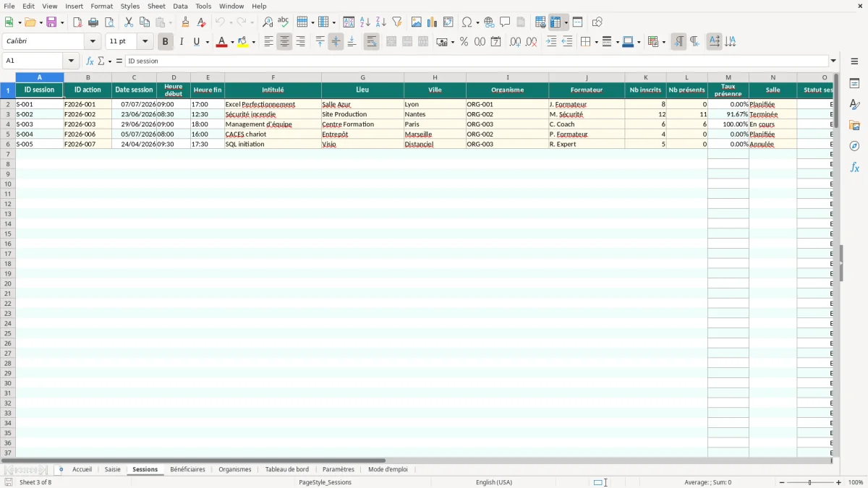Open Find and Replace
868x488 pixels.
(268, 22)
